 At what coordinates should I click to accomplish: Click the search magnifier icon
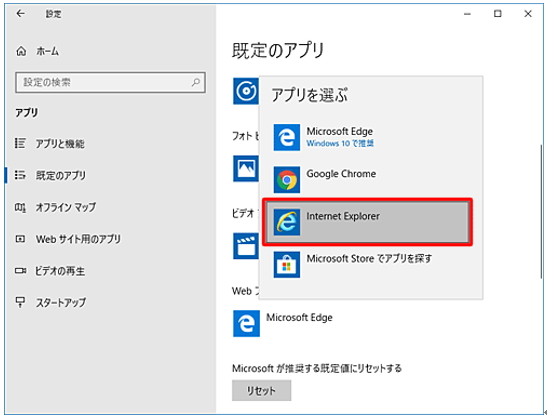click(196, 82)
